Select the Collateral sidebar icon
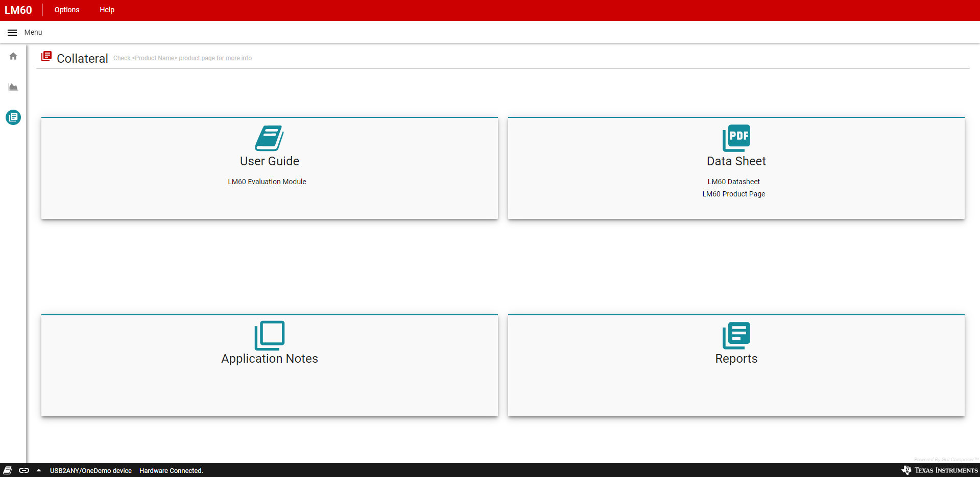This screenshot has height=477, width=980. click(x=13, y=117)
